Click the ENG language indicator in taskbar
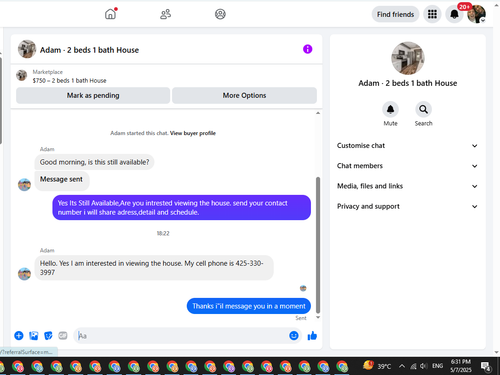The height and width of the screenshot is (375, 500). click(x=437, y=366)
